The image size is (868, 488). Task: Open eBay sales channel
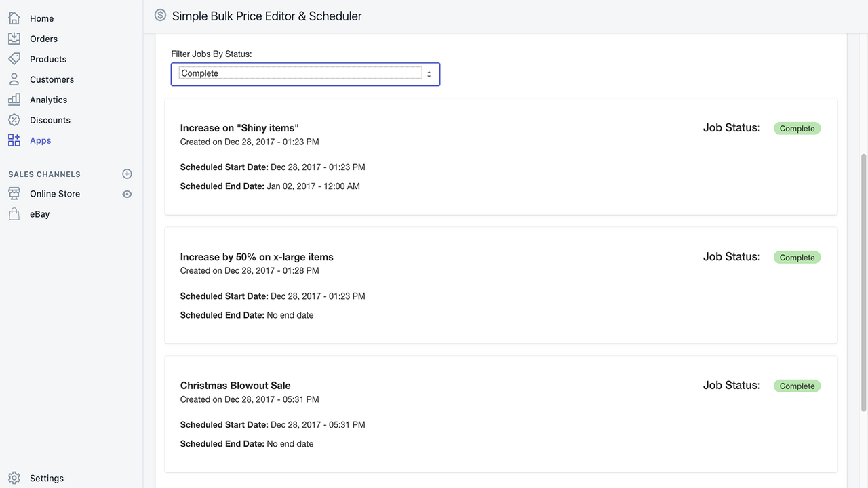pyautogui.click(x=40, y=214)
